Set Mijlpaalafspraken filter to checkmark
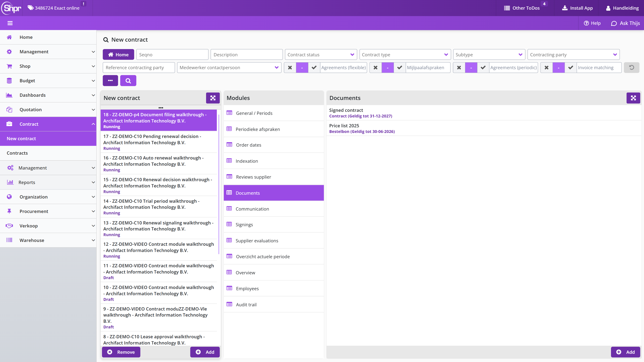The width and height of the screenshot is (644, 362). (399, 67)
